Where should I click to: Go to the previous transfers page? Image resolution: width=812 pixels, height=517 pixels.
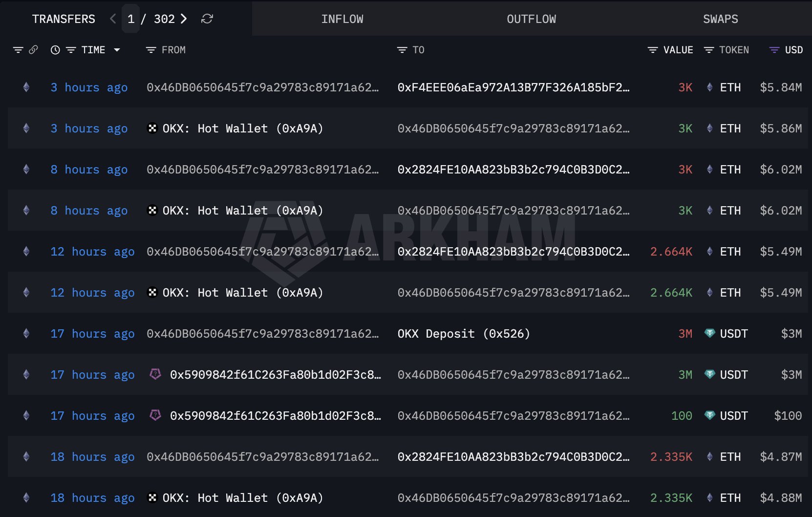(x=113, y=19)
